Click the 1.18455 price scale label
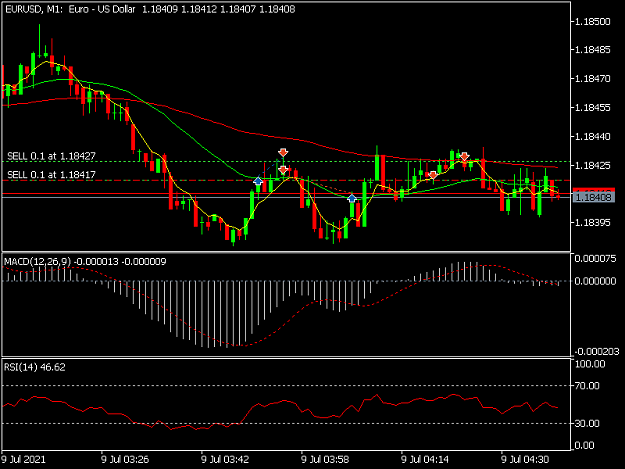The width and height of the screenshot is (625, 469). (592, 108)
